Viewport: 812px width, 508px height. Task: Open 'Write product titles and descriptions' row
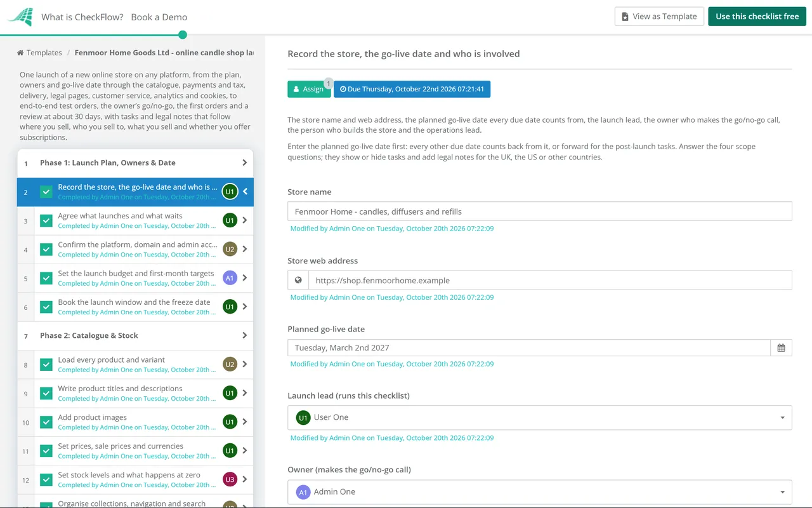[135, 393]
